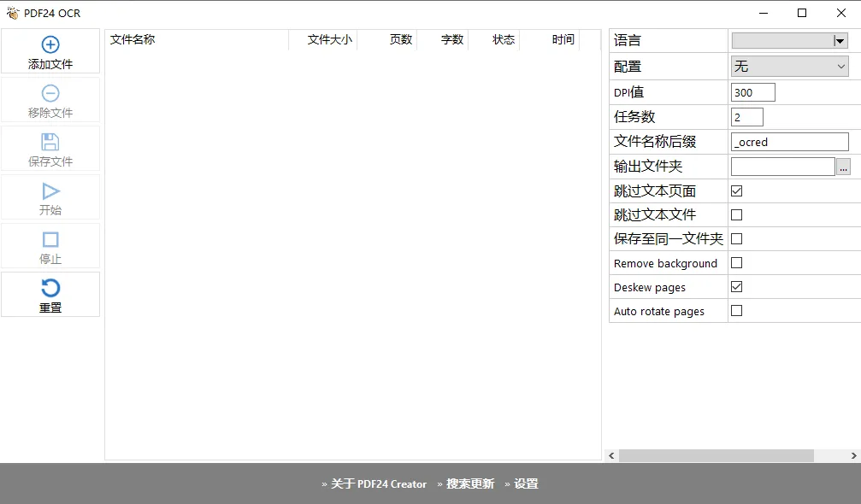861x504 pixels.
Task: Sort by the 字数 column header
Action: coord(443,39)
